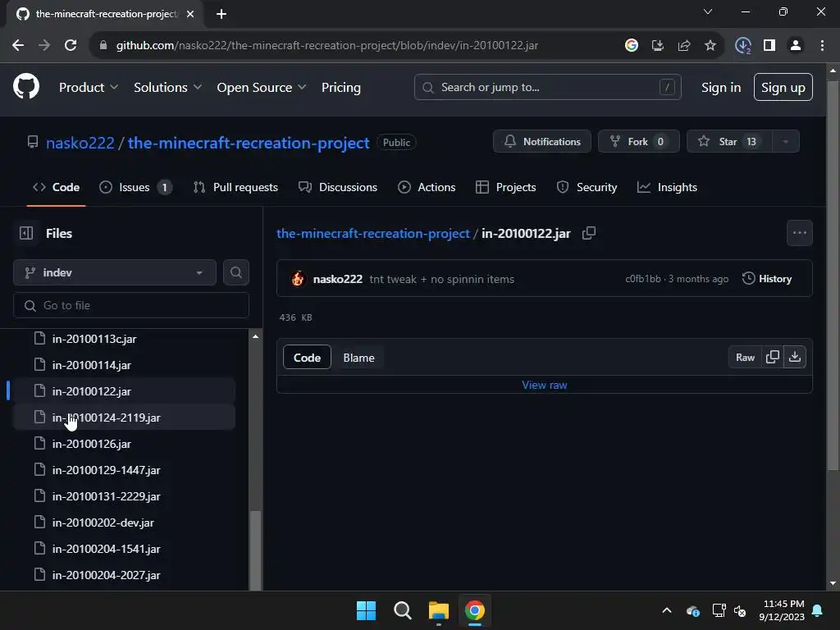The height and width of the screenshot is (630, 840).
Task: Click the Chrome taskbar icon
Action: [x=474, y=610]
